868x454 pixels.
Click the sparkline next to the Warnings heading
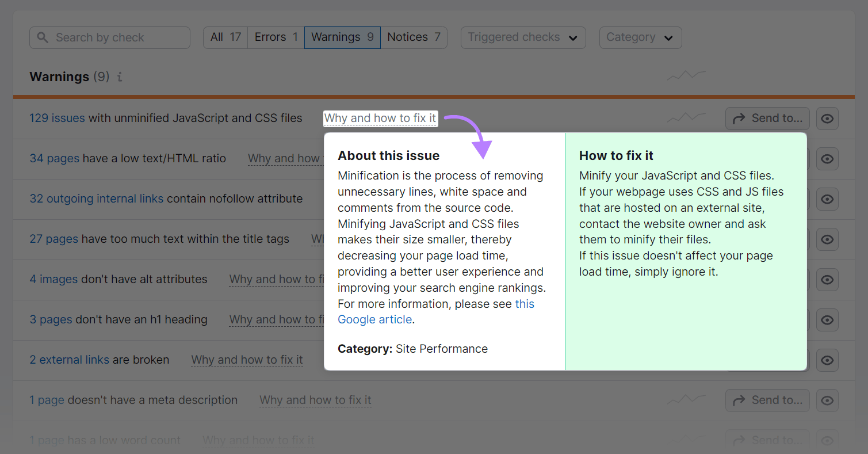(686, 75)
